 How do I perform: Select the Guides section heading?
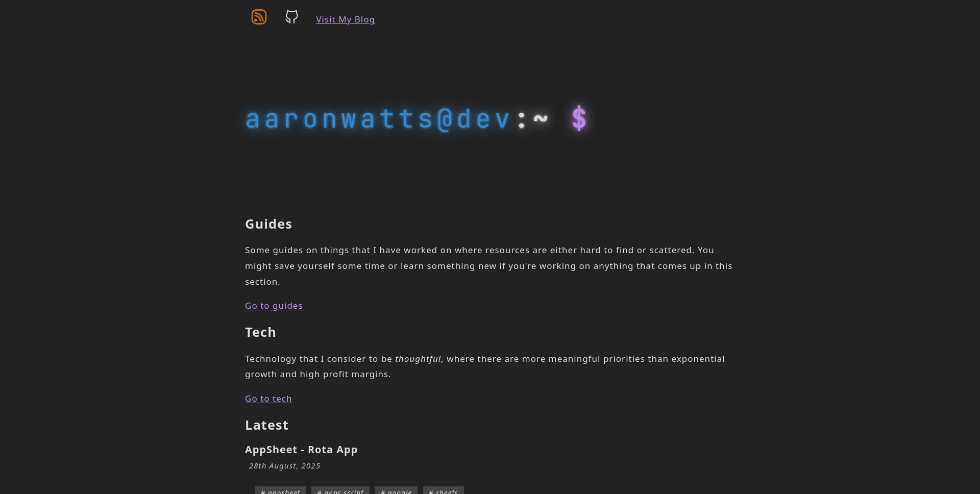268,224
